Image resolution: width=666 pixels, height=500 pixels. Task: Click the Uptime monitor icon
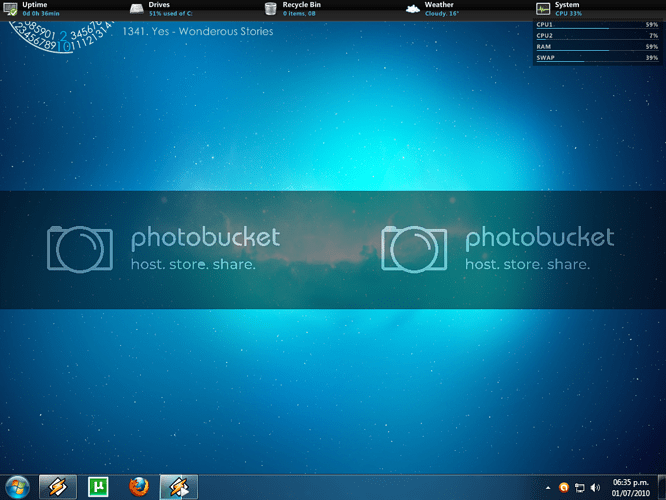[x=11, y=9]
